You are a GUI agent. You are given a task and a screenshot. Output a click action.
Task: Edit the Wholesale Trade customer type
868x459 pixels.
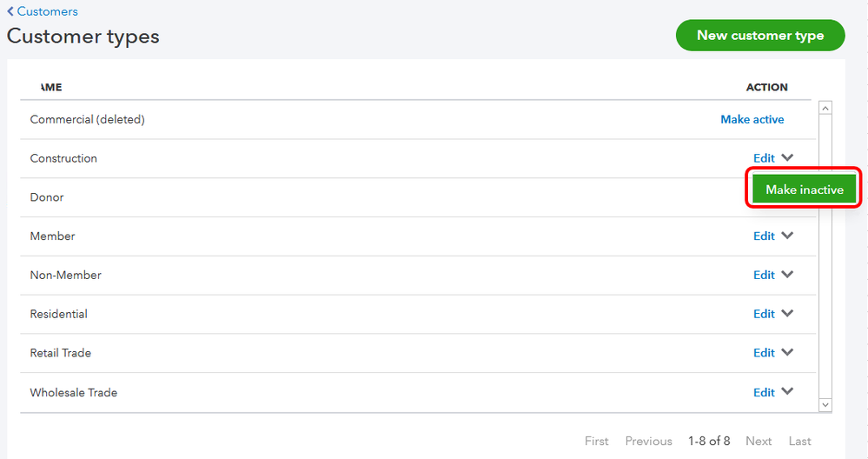[764, 392]
